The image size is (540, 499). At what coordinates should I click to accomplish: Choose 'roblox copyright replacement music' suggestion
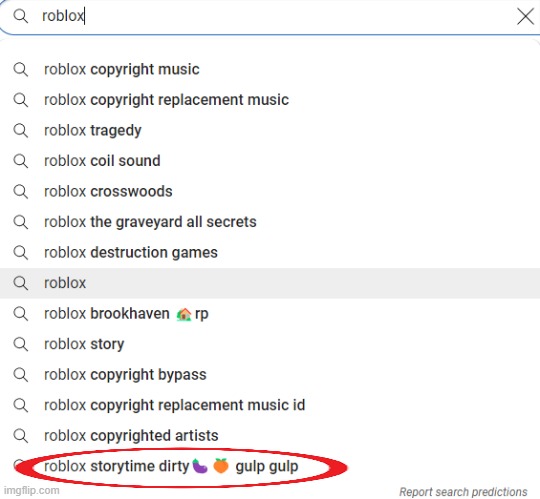point(270,100)
